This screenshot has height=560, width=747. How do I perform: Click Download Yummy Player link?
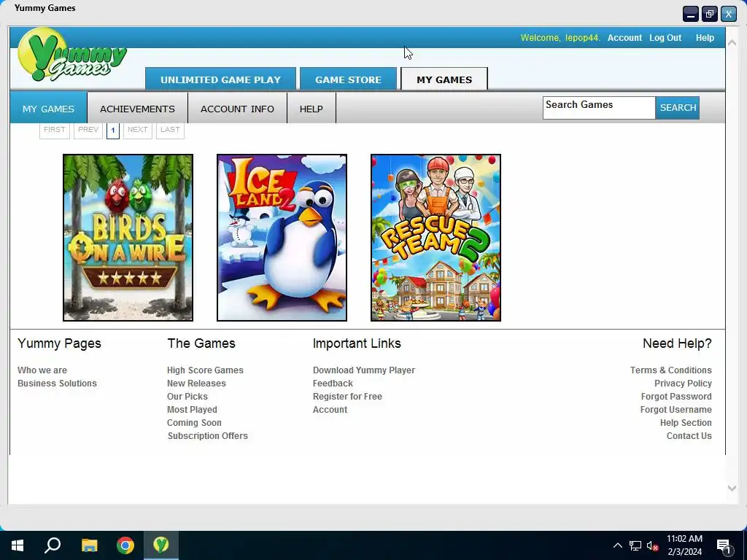tap(364, 370)
